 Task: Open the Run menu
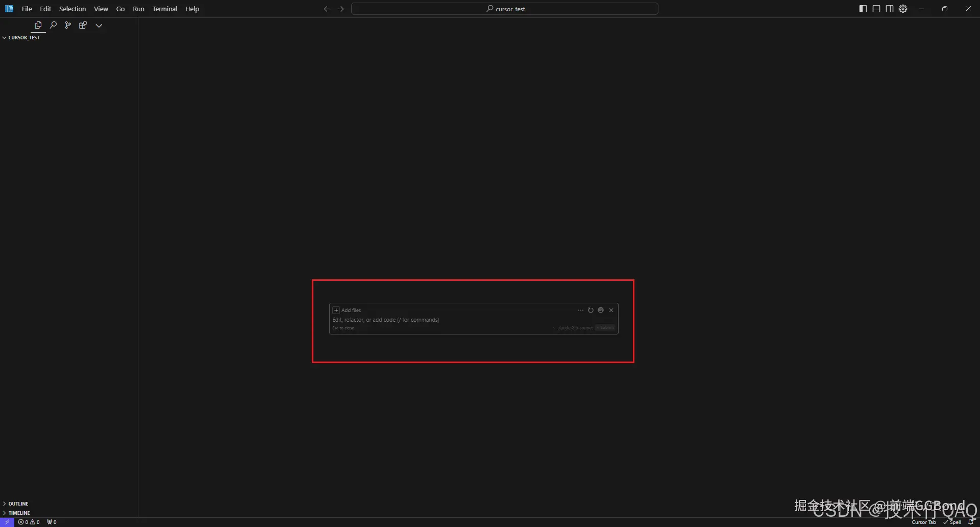138,9
